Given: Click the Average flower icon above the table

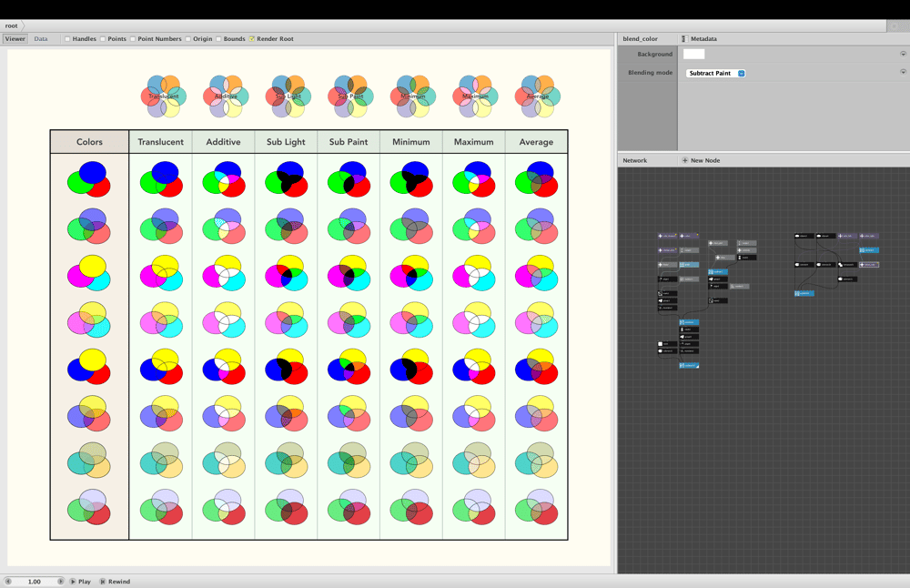Looking at the screenshot, I should 538,96.
